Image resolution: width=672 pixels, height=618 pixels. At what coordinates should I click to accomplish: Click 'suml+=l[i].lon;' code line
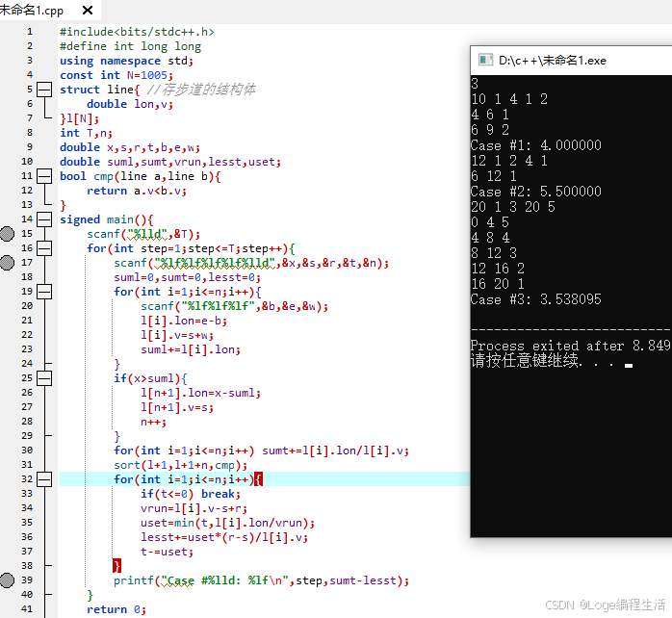click(x=191, y=349)
